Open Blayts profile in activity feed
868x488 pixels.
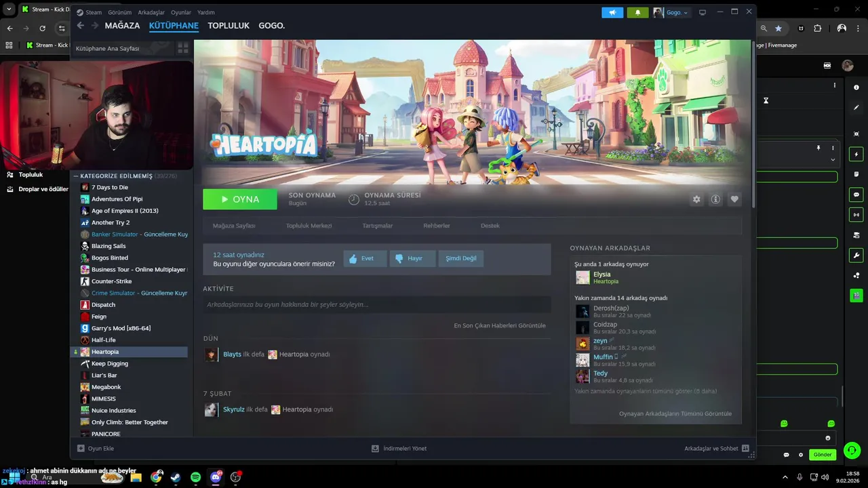pyautogui.click(x=232, y=354)
